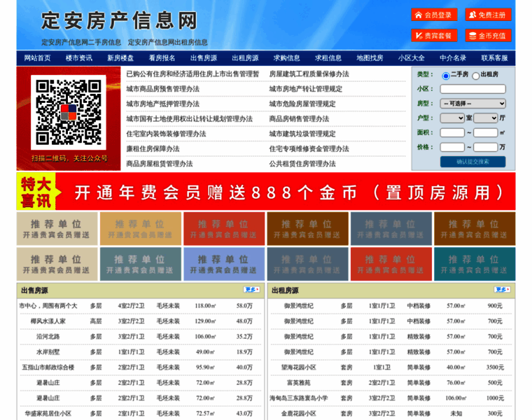532x420 pixels.
Task: Open the 厅 count dropdown
Action: (x=485, y=118)
